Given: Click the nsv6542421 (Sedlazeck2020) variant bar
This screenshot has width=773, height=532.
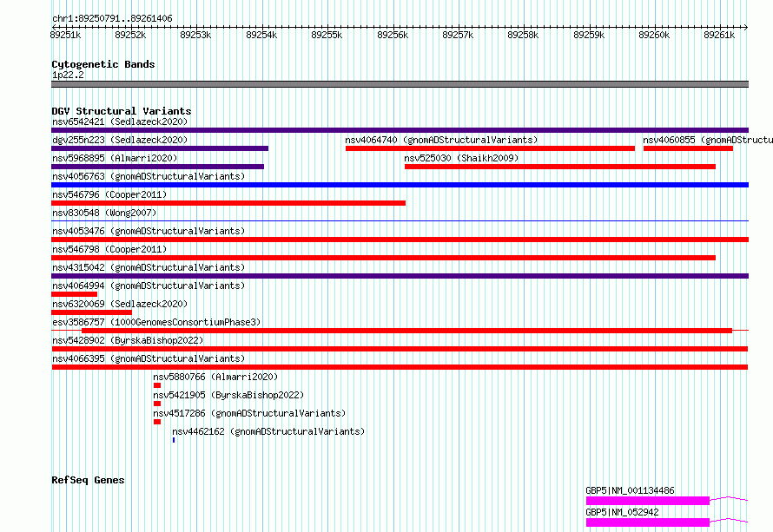Looking at the screenshot, I should pos(400,130).
